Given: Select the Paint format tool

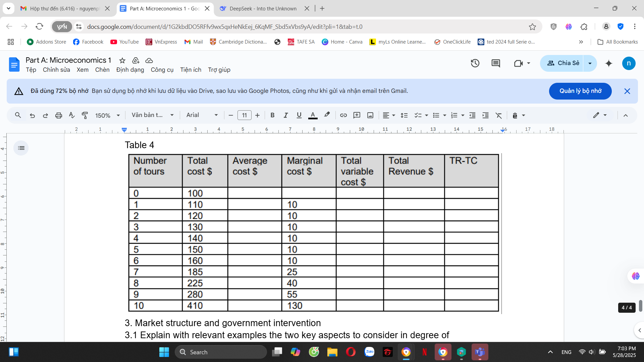Looking at the screenshot, I should tap(85, 115).
